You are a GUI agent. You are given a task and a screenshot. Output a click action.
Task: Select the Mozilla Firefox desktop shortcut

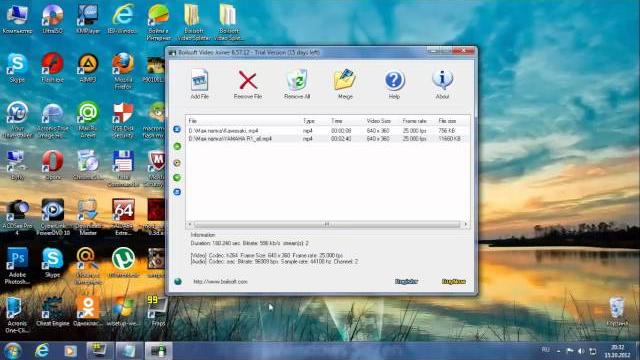click(x=123, y=70)
